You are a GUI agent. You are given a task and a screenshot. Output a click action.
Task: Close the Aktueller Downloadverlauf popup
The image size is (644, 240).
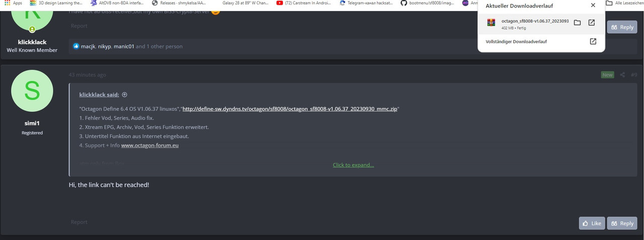pyautogui.click(x=593, y=6)
